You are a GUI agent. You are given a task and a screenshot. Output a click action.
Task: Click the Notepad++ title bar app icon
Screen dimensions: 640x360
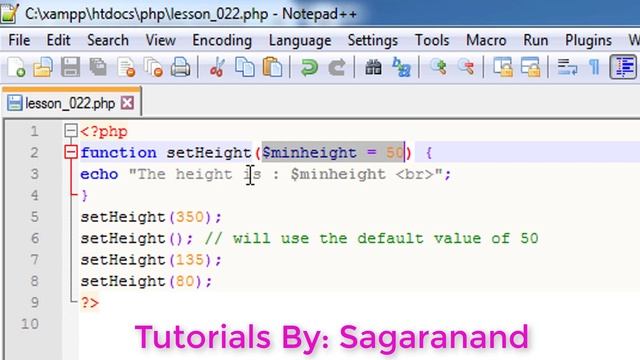click(x=9, y=13)
